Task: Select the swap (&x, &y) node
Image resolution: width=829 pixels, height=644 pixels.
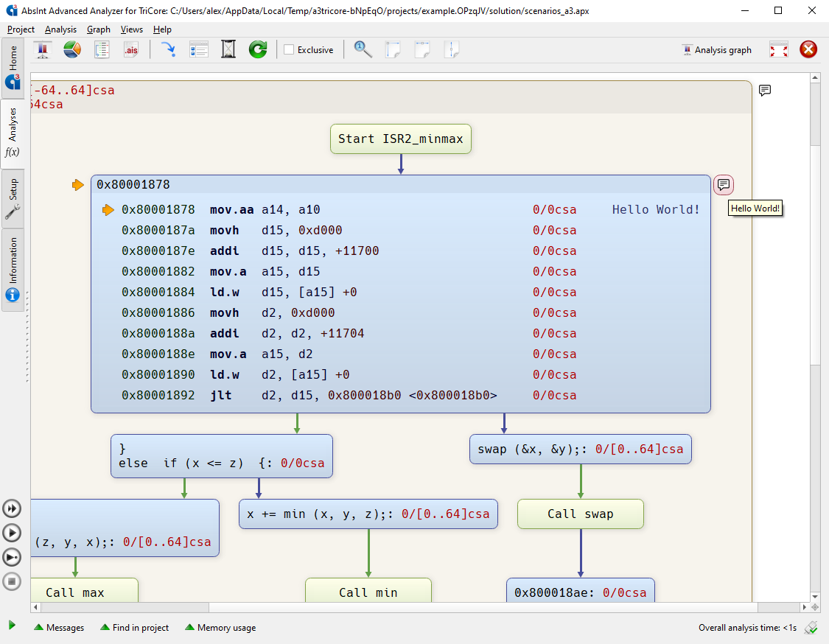Action: point(581,449)
